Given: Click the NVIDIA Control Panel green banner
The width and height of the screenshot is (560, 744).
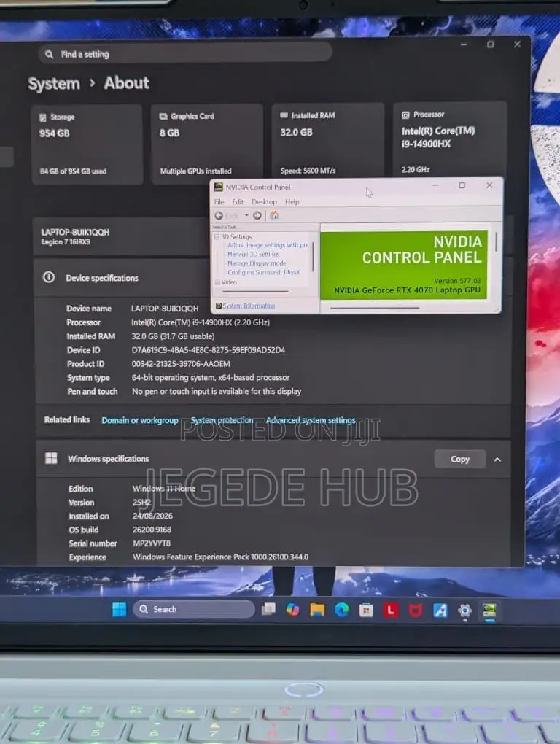Looking at the screenshot, I should (x=403, y=265).
